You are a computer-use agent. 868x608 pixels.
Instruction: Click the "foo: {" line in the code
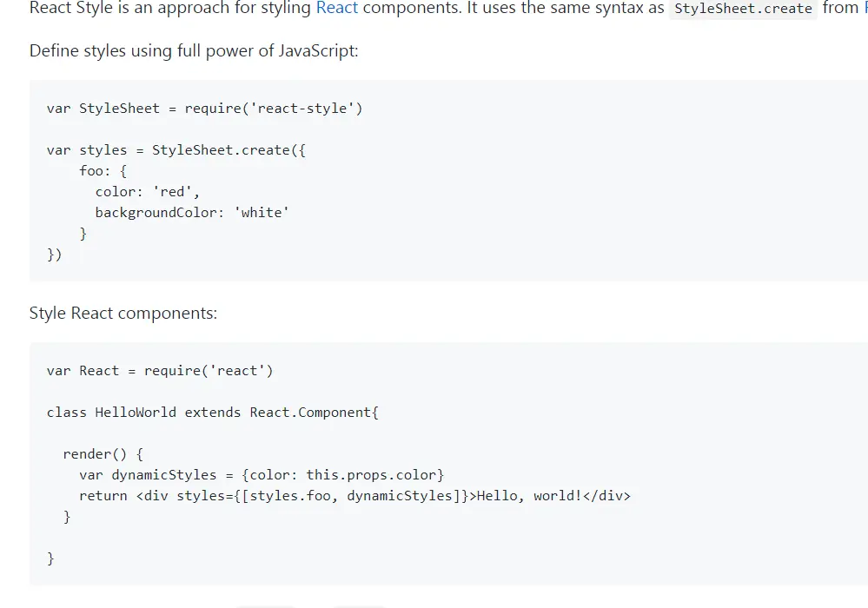tap(103, 171)
